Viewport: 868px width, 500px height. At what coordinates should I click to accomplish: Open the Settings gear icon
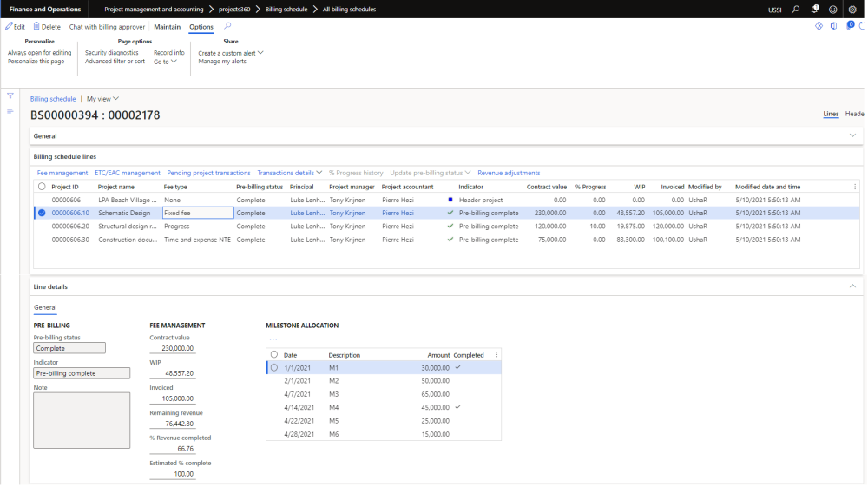point(852,9)
